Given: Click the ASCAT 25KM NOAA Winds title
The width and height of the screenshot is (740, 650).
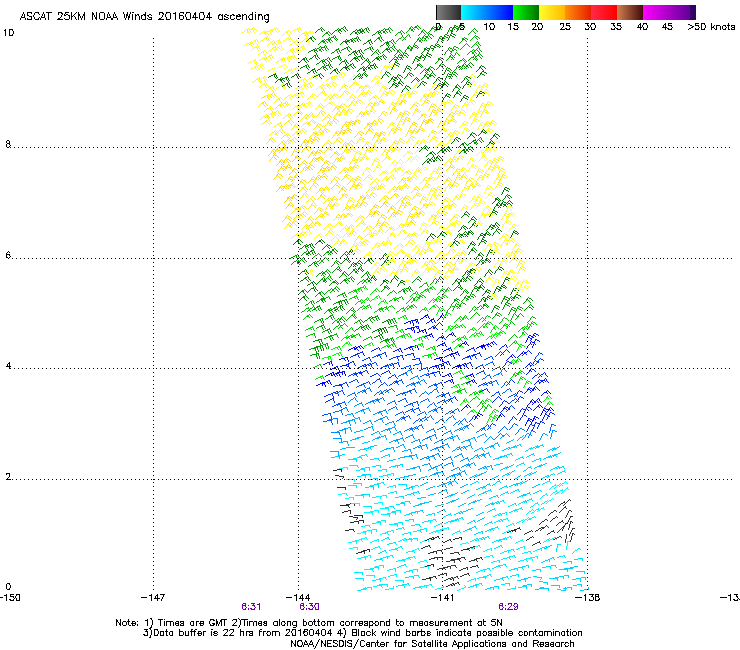Looking at the screenshot, I should point(144,17).
